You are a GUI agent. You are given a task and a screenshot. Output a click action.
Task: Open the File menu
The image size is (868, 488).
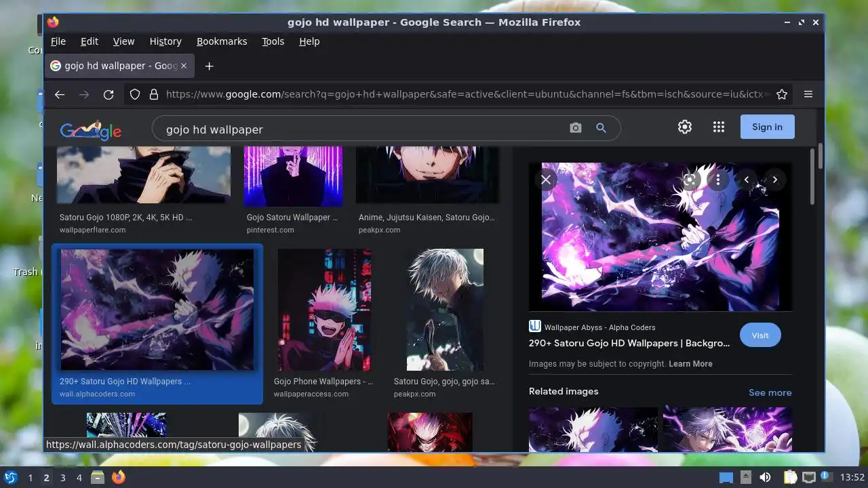58,41
